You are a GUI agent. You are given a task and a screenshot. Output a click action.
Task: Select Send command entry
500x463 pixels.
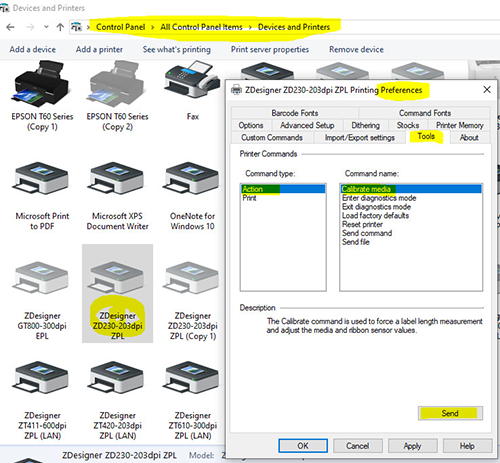pos(411,233)
